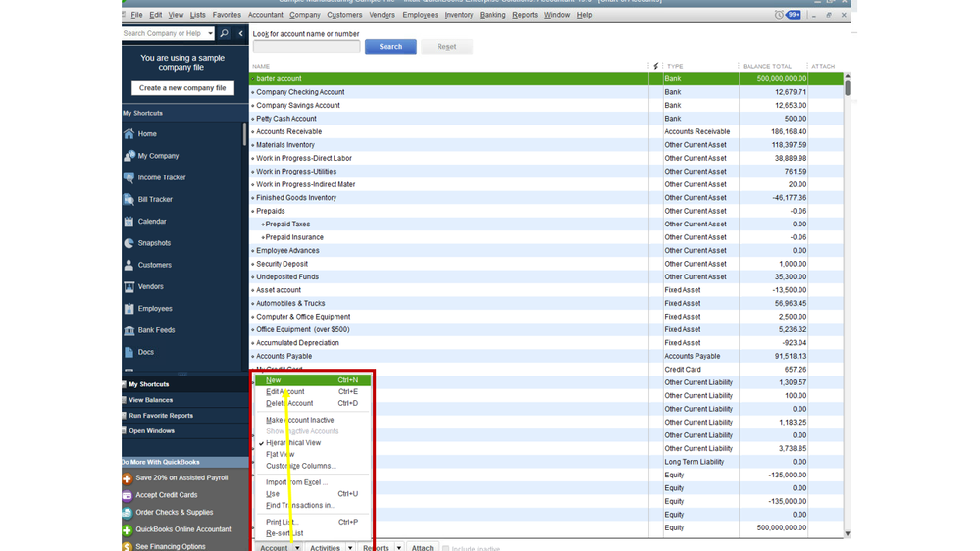
Task: Choose Re-sort List menu entry
Action: 284,533
